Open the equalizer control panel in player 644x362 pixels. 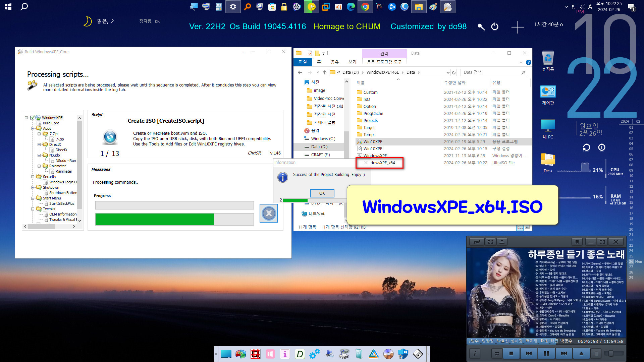(x=497, y=353)
